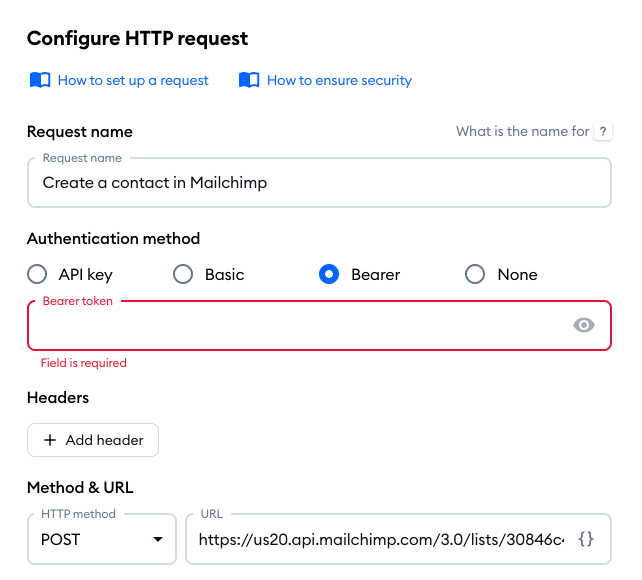The width and height of the screenshot is (642, 580).
Task: Click the "Field is required" error message
Action: coord(84,363)
